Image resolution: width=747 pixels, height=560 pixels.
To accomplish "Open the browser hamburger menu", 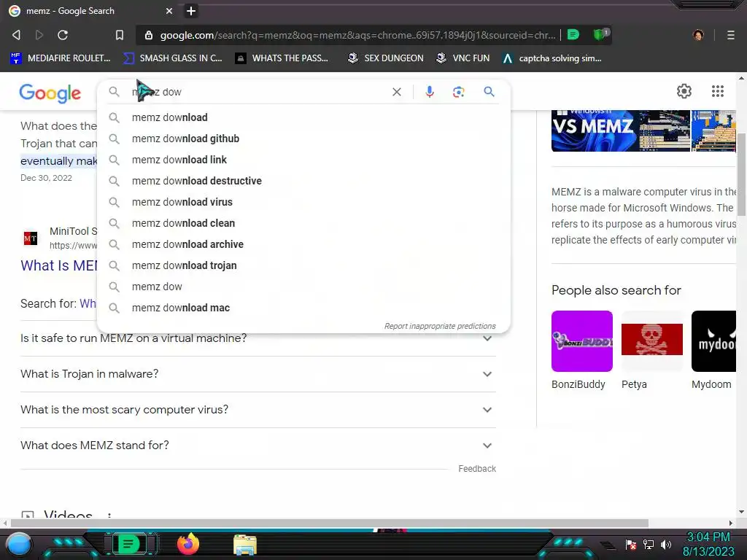I will point(730,35).
